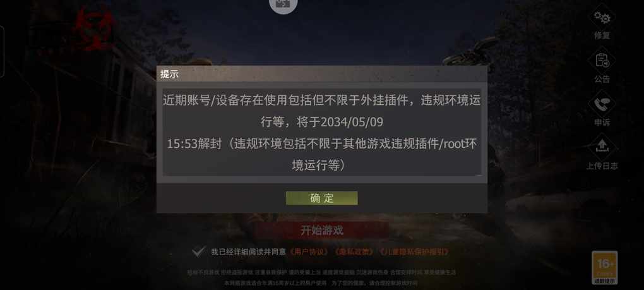
Task: Click the ban notice message text area
Action: (321, 132)
